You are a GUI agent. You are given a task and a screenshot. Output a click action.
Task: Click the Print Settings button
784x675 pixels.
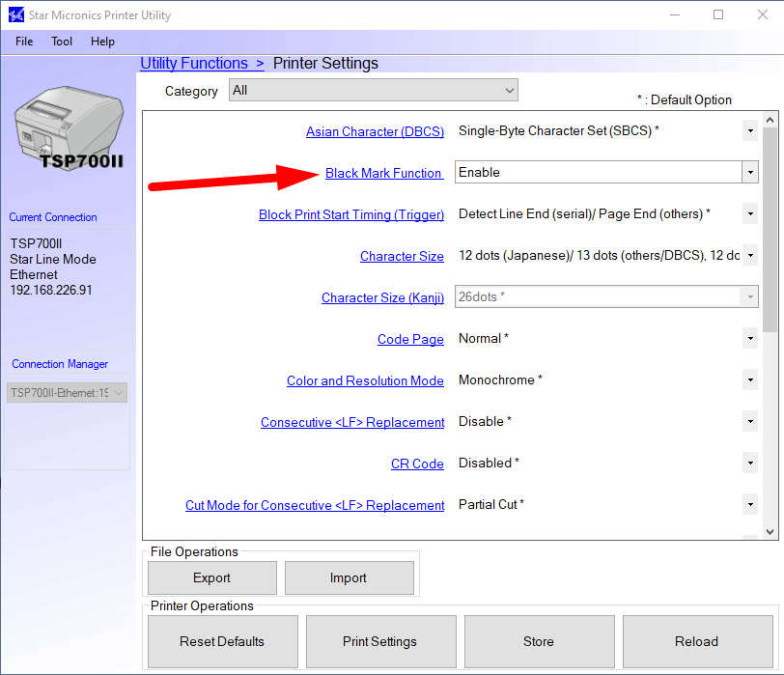(381, 641)
